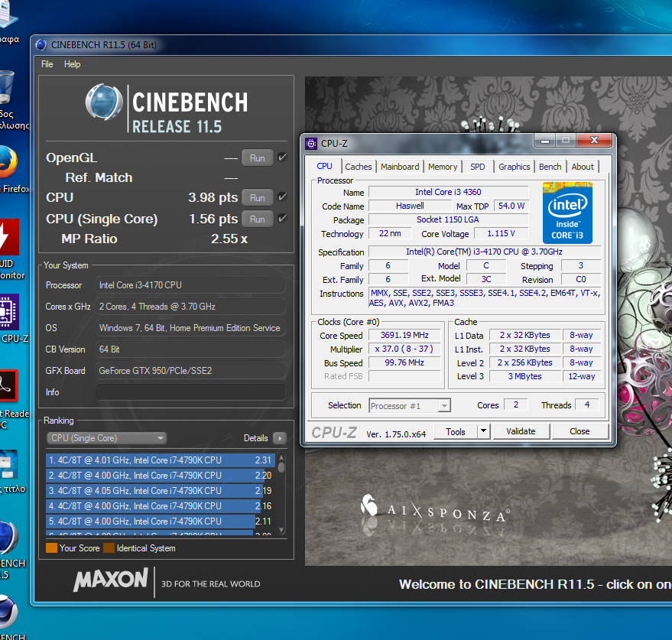Open the Firefox desktop icon

[8, 162]
